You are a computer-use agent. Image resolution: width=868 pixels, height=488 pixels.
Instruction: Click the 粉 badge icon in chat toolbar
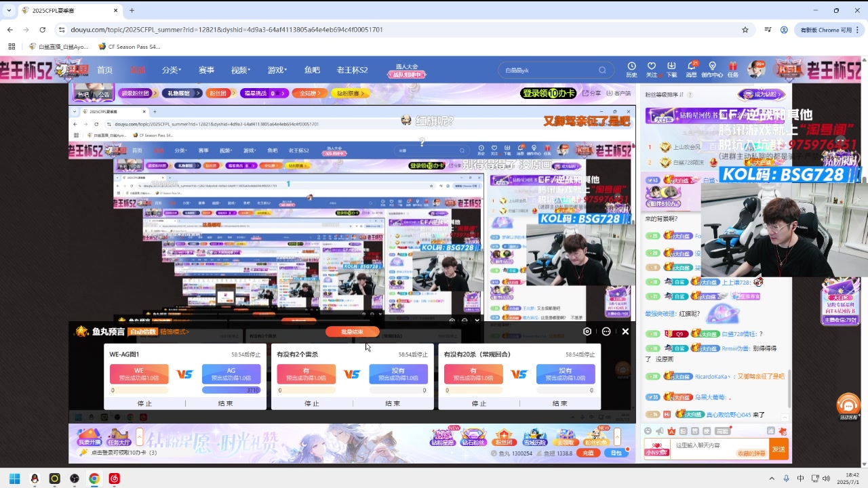(x=684, y=431)
